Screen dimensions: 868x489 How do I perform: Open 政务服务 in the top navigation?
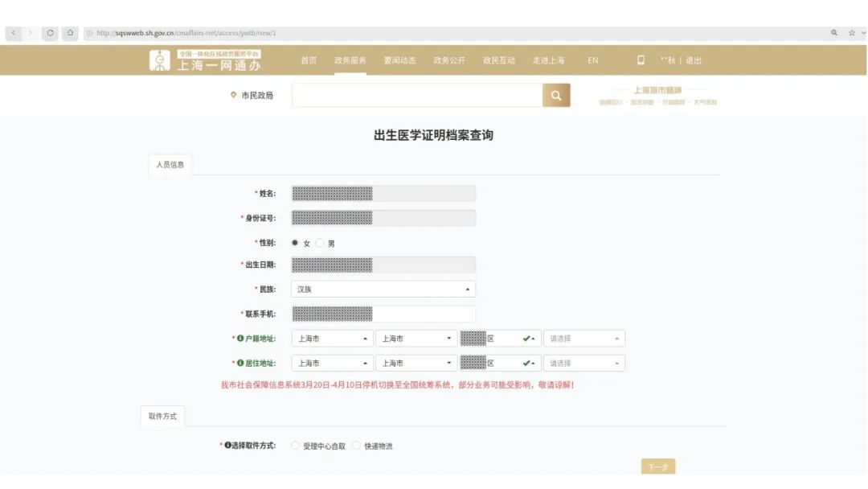pyautogui.click(x=350, y=60)
